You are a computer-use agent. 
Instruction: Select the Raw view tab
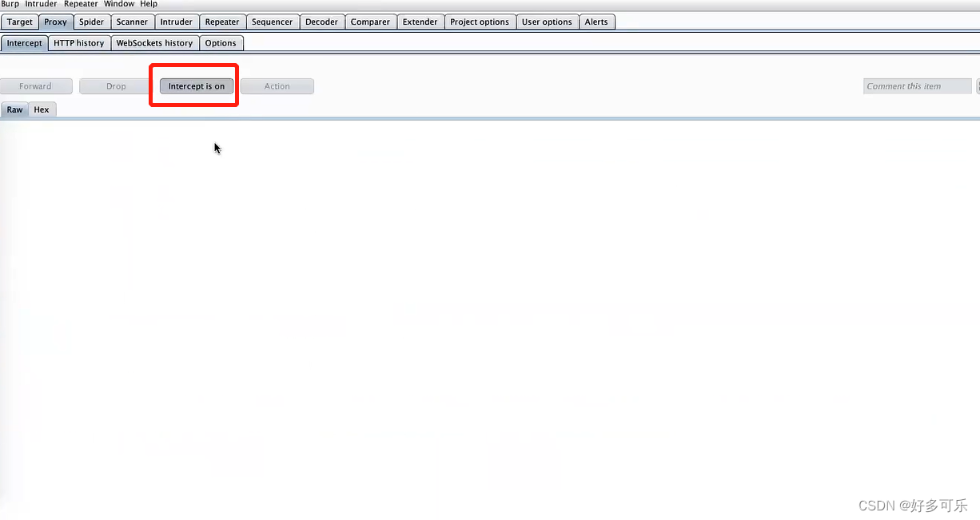point(15,109)
